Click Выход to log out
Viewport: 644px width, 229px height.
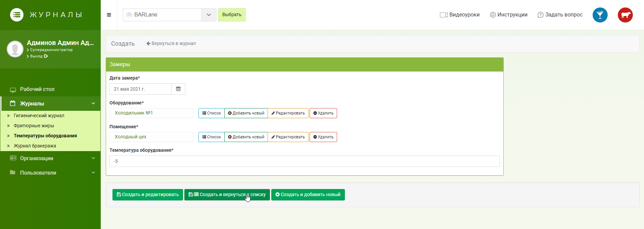38,56
